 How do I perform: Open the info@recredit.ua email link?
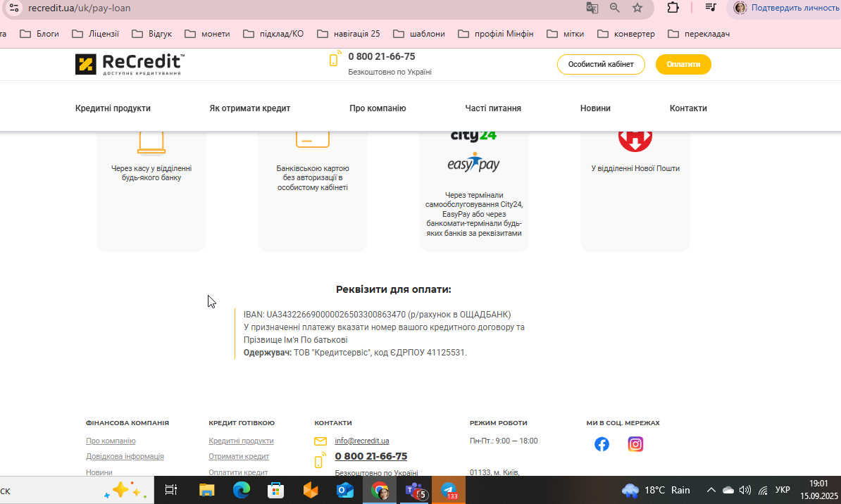[x=362, y=441]
